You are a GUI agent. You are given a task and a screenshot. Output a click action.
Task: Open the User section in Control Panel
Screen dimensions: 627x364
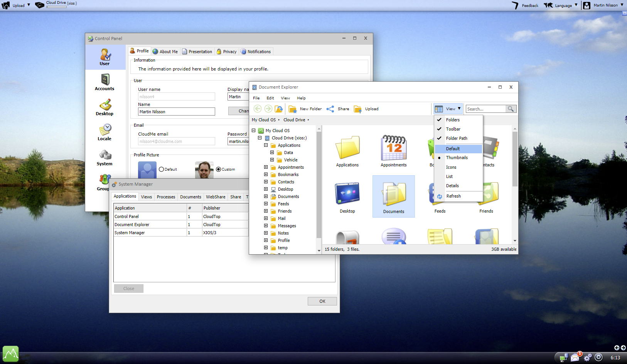[x=105, y=57]
